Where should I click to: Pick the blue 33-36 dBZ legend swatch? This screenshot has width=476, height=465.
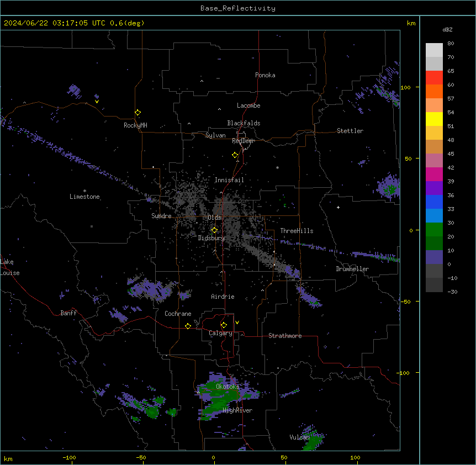click(434, 202)
